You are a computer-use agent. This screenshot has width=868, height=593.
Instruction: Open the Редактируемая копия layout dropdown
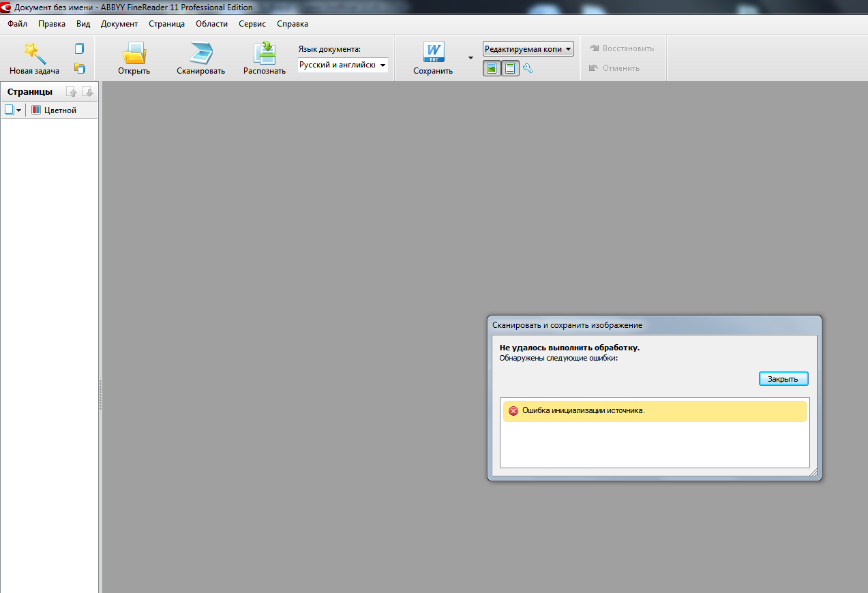tap(568, 49)
